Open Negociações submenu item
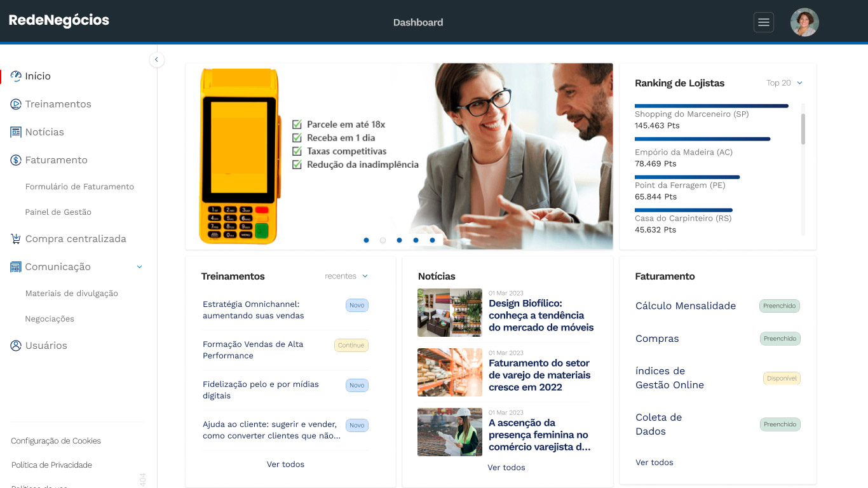868x488 pixels. pyautogui.click(x=50, y=319)
